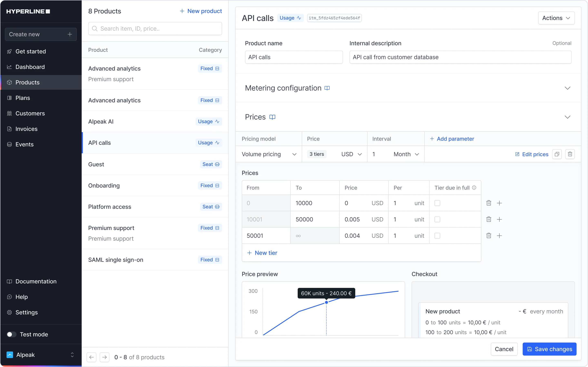
Task: Check Tier due in full for the 50001 tier
Action: click(x=437, y=235)
